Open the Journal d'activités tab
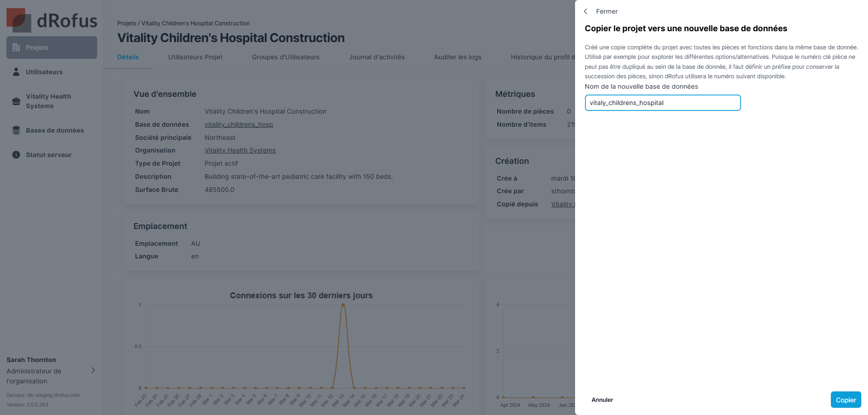This screenshot has width=868, height=415. click(x=377, y=57)
